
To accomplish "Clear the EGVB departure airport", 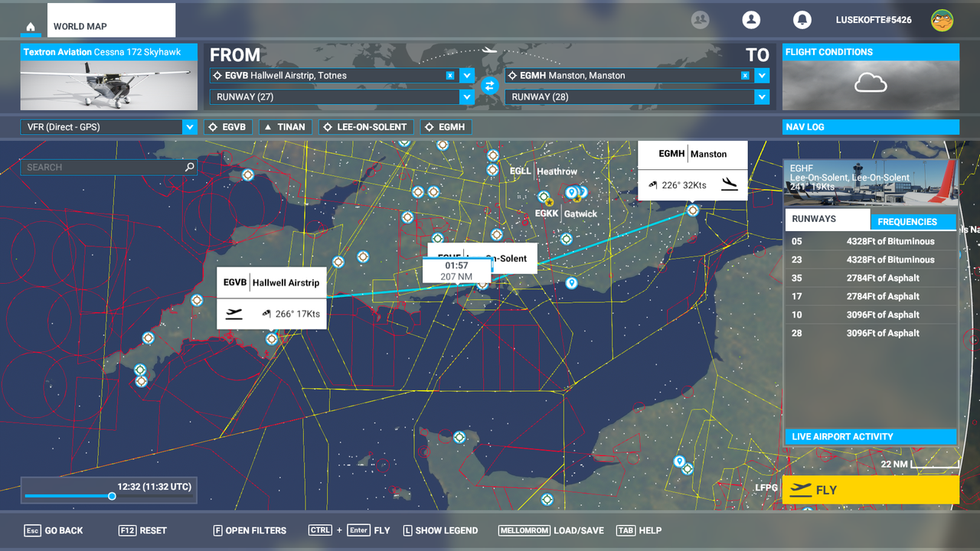I will [x=450, y=76].
